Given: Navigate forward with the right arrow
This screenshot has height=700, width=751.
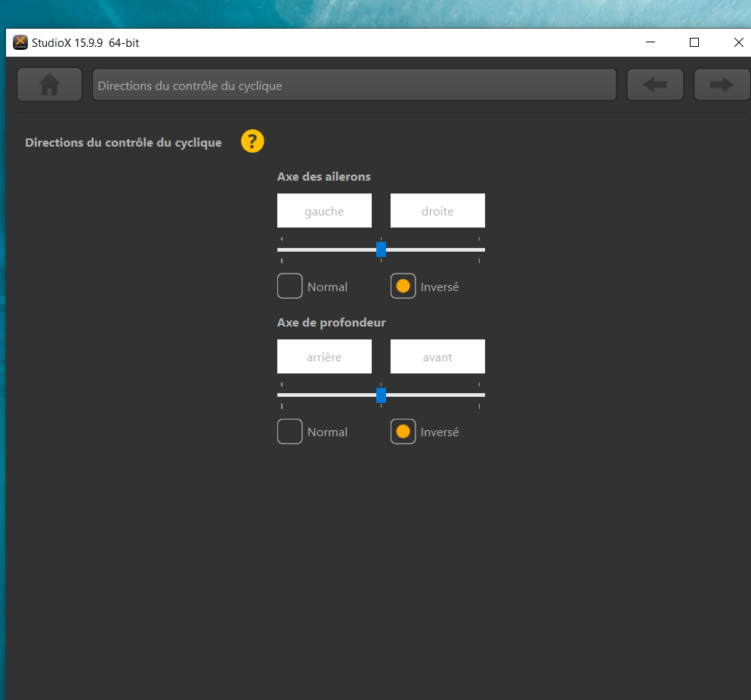Looking at the screenshot, I should (722, 85).
